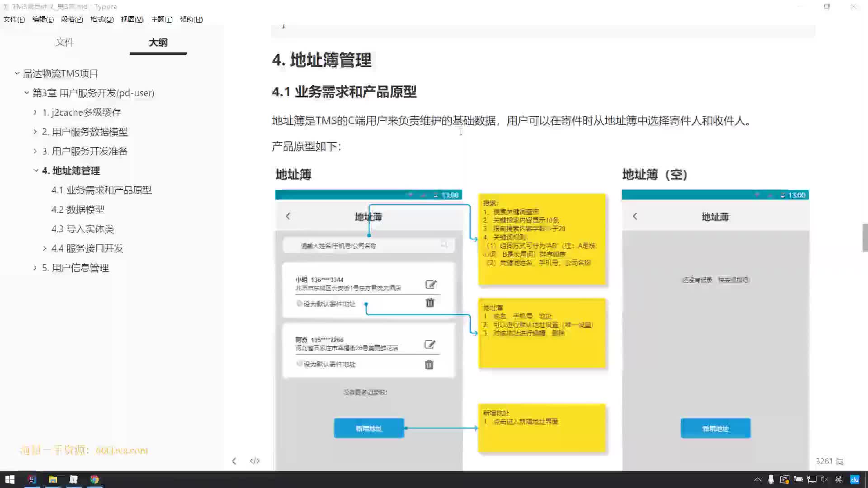The height and width of the screenshot is (488, 868).
Task: Close the Typora window
Action: click(x=854, y=6)
